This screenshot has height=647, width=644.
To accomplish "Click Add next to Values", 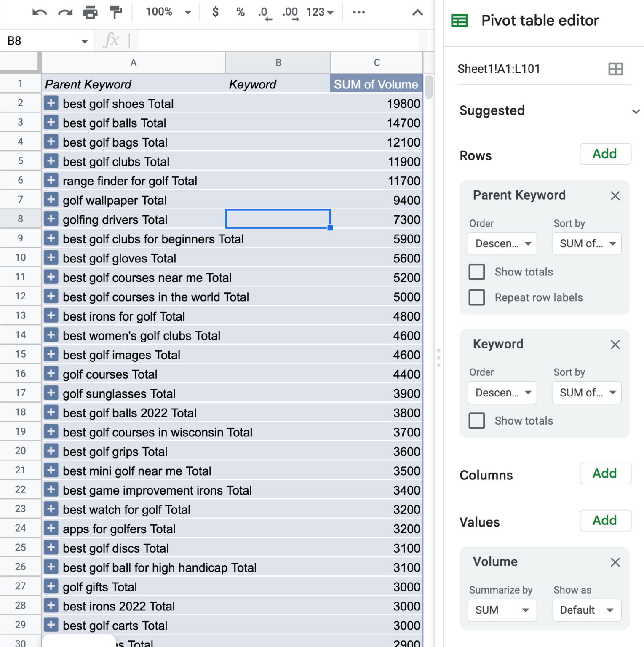I will [x=605, y=521].
